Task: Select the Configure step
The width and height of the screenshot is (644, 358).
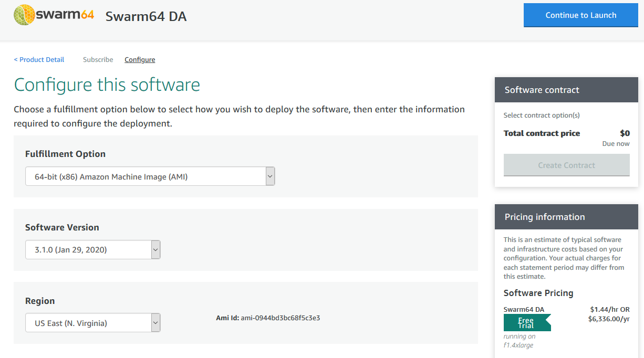Action: pyautogui.click(x=140, y=60)
